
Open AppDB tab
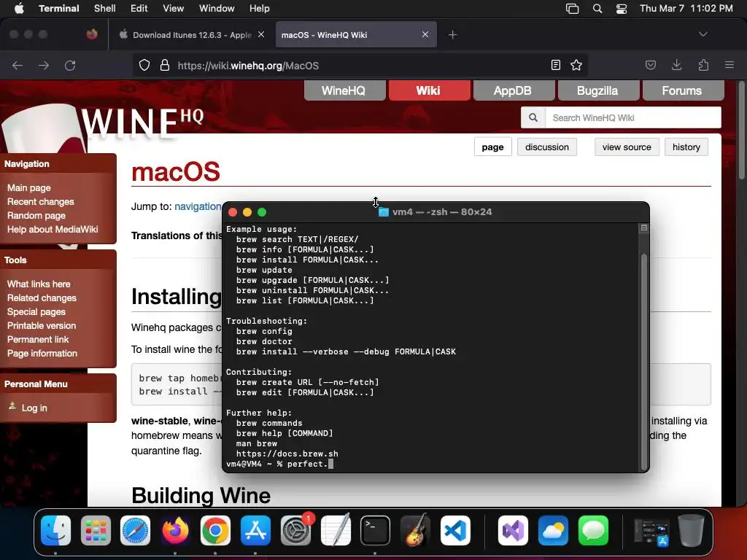coord(513,90)
